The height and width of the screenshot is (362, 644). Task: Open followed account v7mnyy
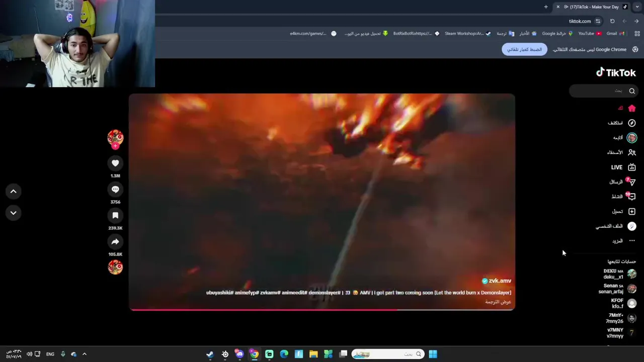[621, 333]
